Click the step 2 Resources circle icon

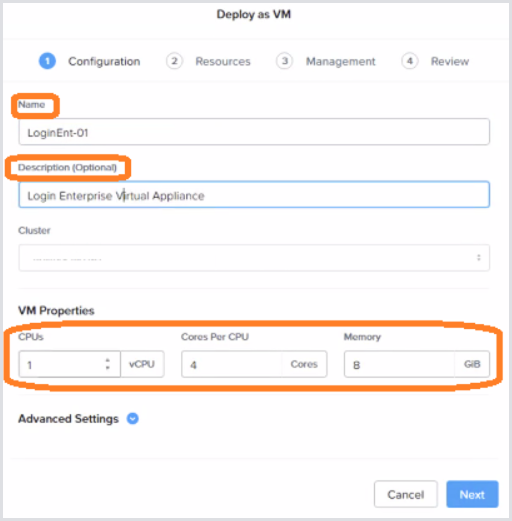tap(174, 61)
